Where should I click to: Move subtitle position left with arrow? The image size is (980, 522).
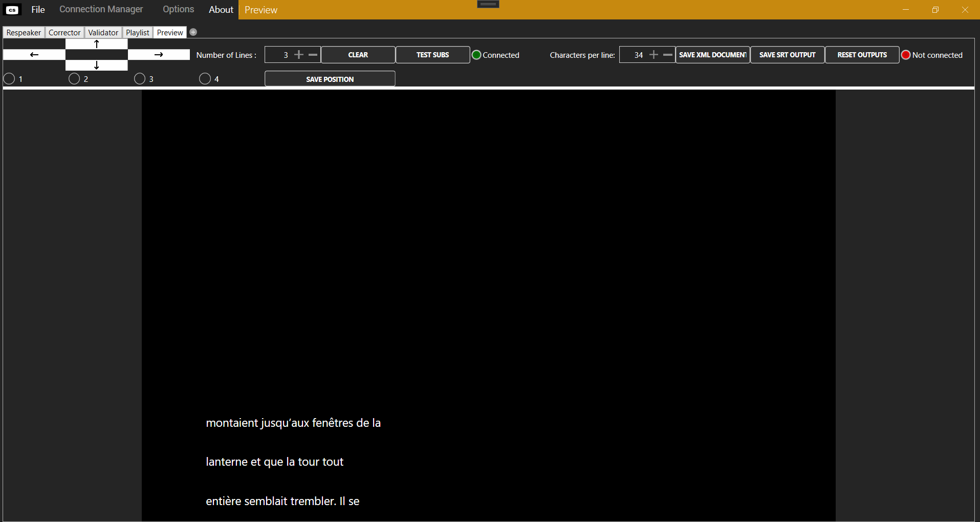coord(34,55)
